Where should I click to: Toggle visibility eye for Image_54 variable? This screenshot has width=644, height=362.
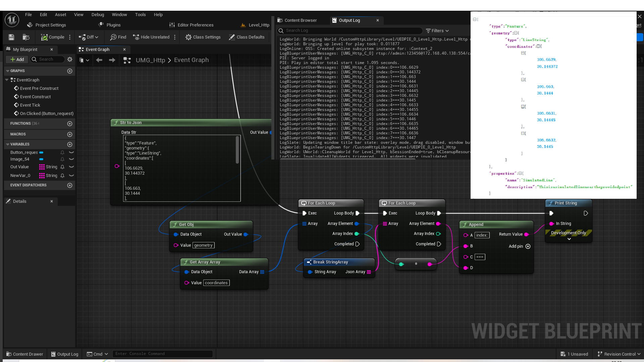pyautogui.click(x=71, y=159)
